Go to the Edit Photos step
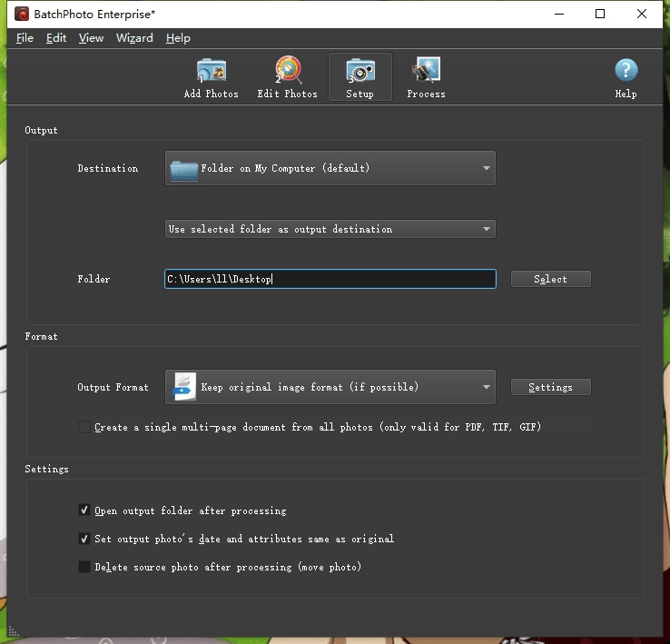 [x=287, y=78]
